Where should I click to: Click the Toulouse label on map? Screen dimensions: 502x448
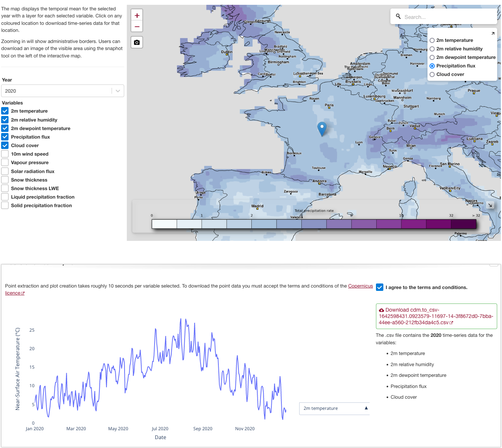318,168
